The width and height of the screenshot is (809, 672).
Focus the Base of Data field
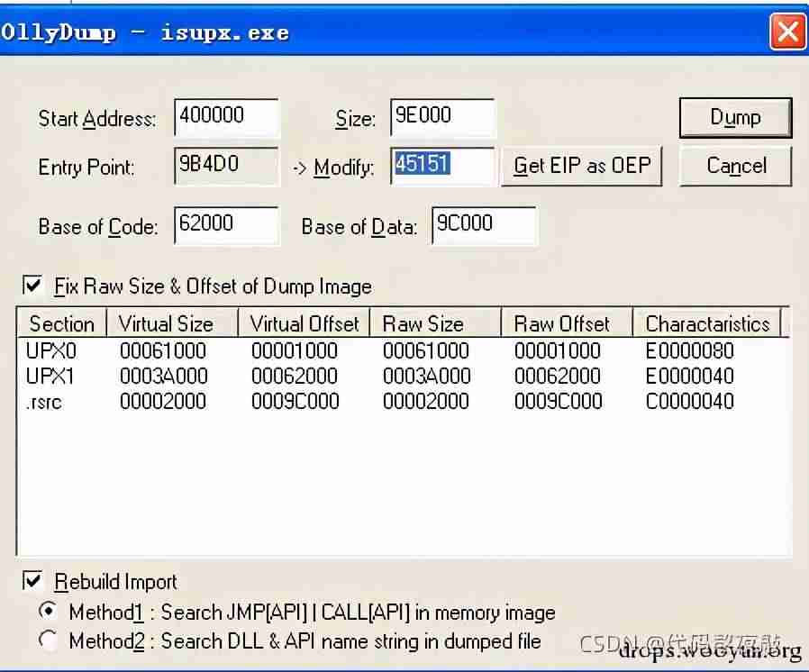coord(484,226)
